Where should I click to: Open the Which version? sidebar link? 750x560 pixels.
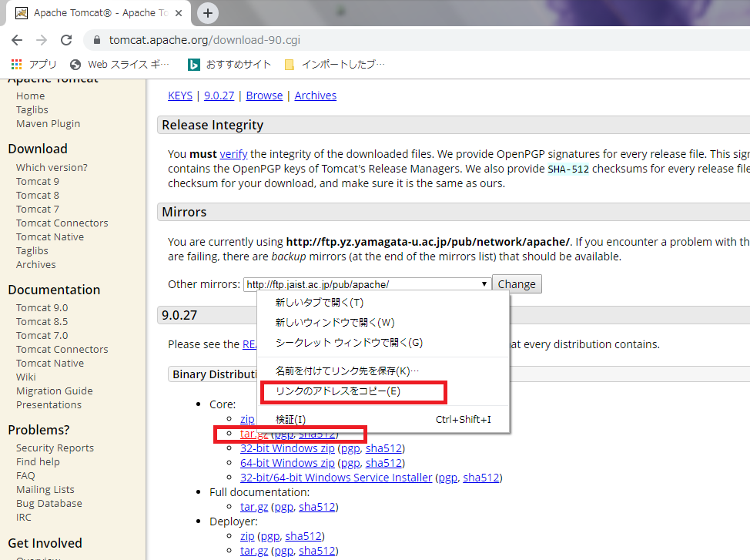click(52, 168)
